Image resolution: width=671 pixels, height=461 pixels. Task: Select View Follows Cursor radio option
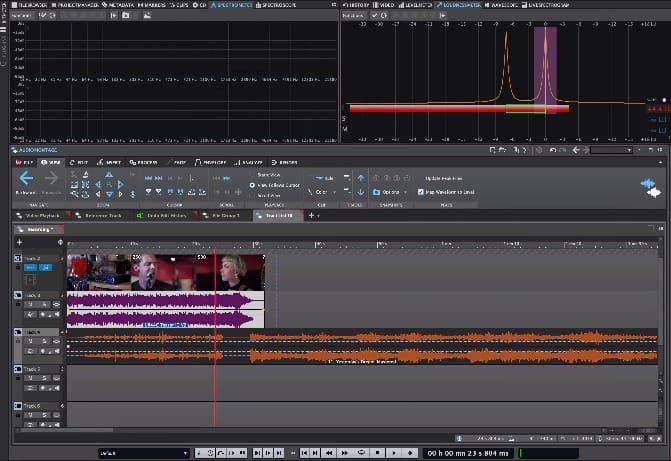tap(252, 185)
